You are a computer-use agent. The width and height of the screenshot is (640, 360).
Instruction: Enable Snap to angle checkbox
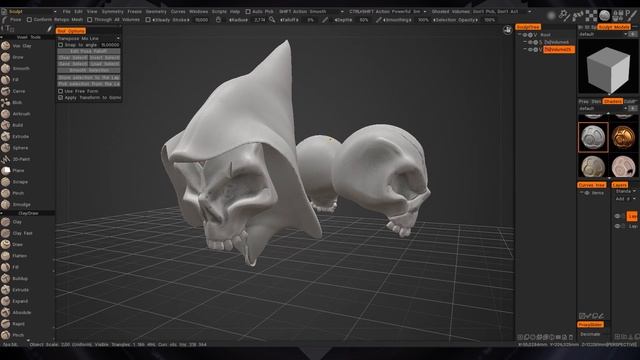tap(60, 45)
